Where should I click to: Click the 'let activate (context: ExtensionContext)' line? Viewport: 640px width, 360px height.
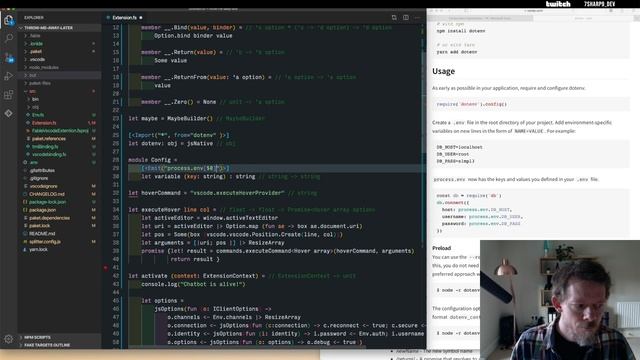[x=197, y=276]
